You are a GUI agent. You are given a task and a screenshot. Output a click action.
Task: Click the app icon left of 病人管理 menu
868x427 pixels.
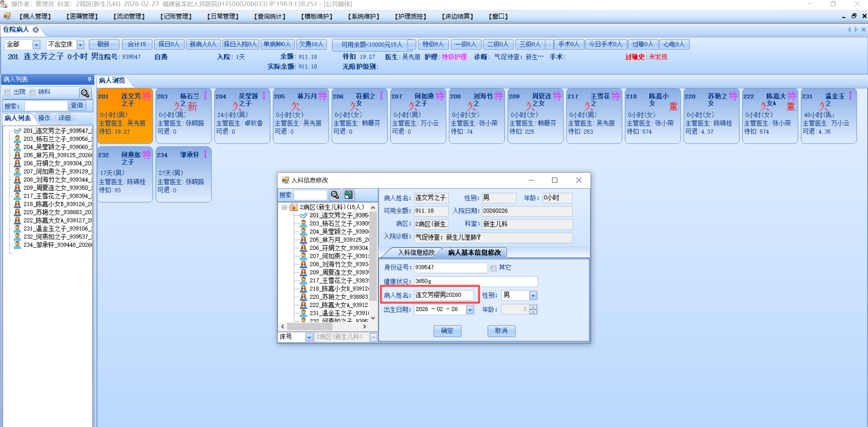(x=7, y=16)
